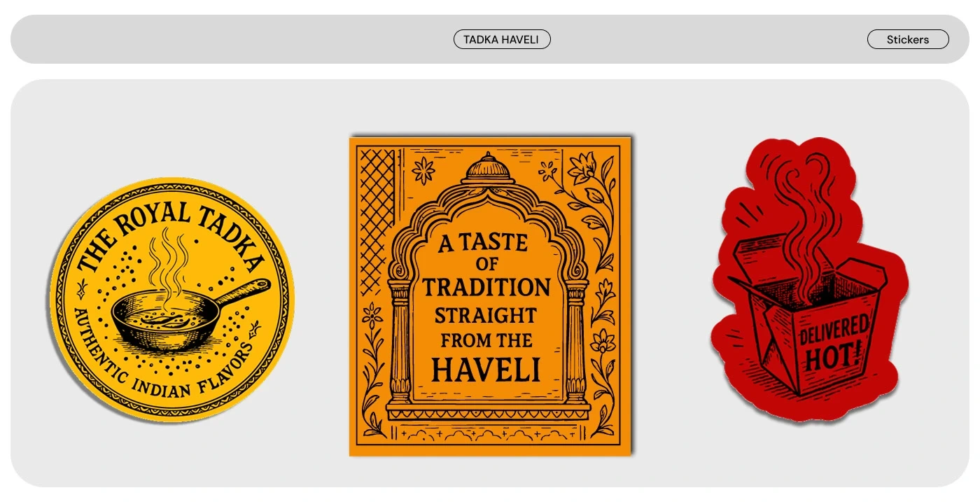Click the dome atop the arch
This screenshot has height=502, width=980.
489,169
